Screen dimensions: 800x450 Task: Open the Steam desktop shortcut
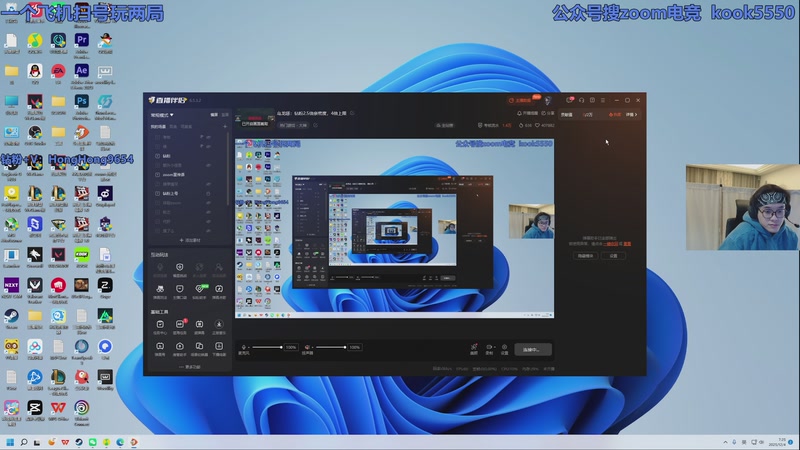(11, 314)
